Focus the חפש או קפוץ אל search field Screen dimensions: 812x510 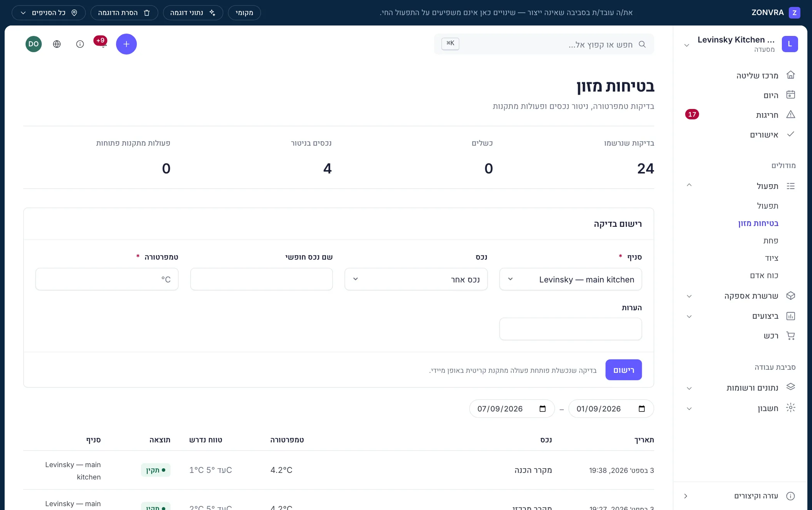pyautogui.click(x=544, y=44)
